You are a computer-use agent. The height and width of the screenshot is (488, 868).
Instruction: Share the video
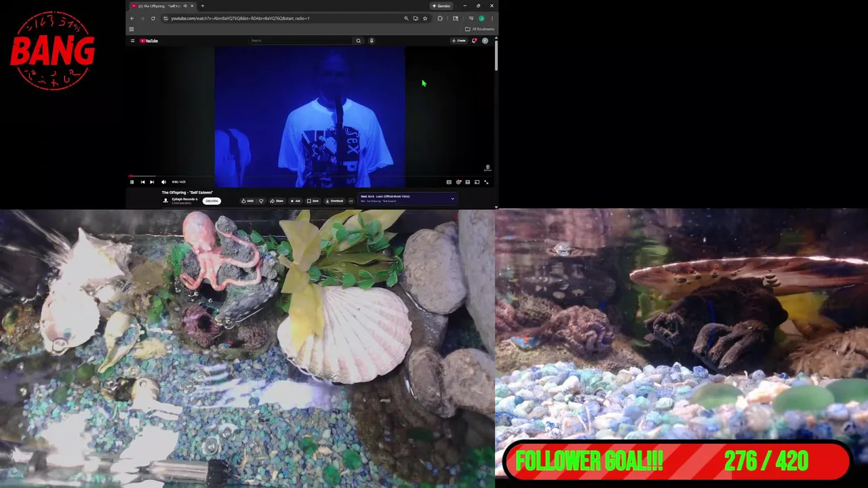277,201
